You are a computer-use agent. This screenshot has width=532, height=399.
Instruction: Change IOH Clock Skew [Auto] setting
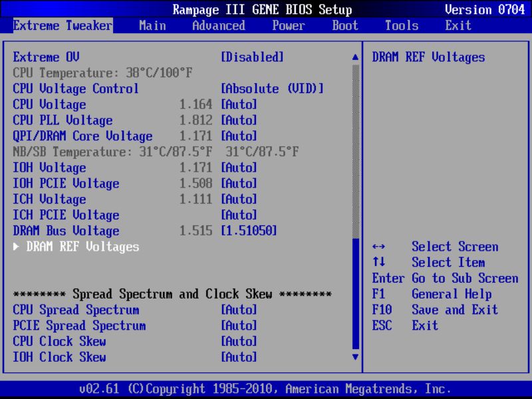pyautogui.click(x=239, y=357)
